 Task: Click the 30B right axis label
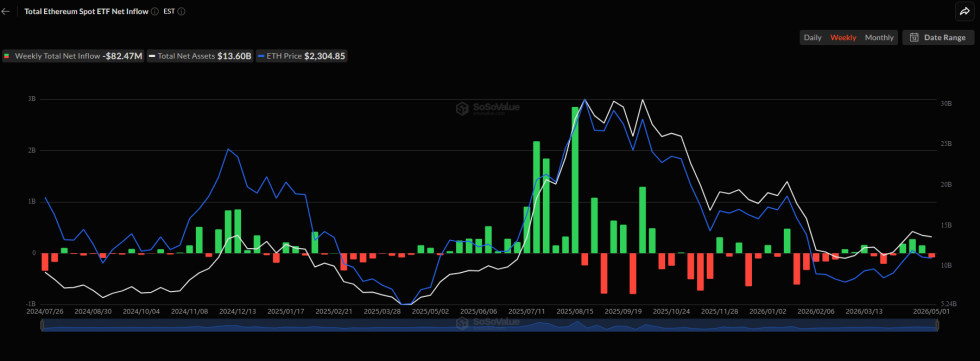click(x=946, y=104)
